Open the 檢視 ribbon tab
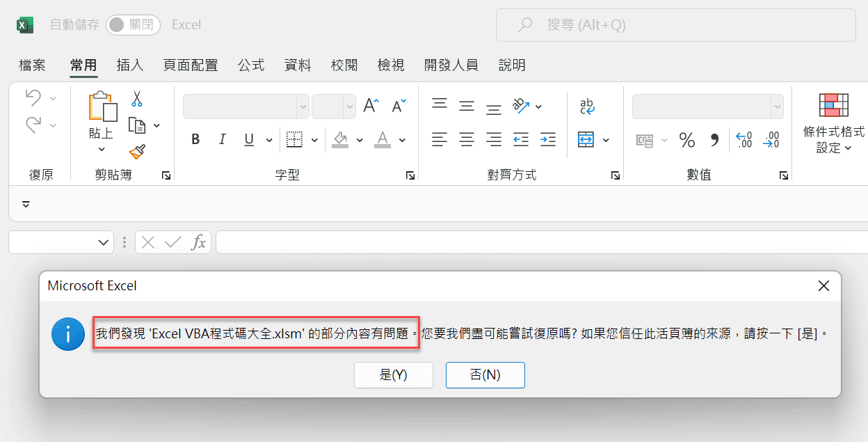 click(391, 65)
